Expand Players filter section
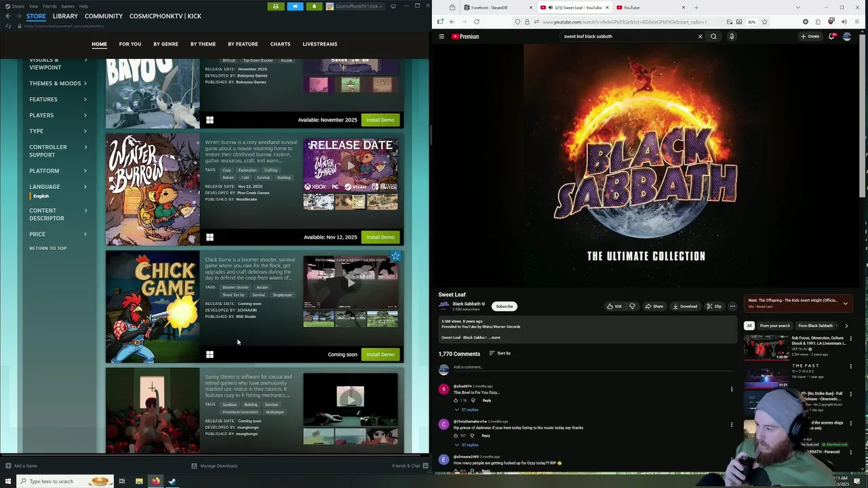Viewport: 868px width, 488px height. tap(58, 115)
